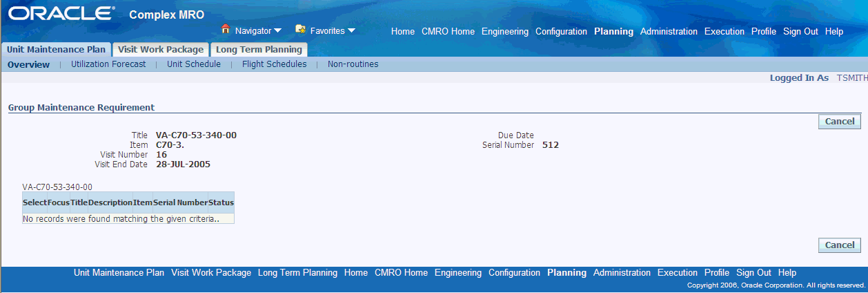
Task: Open the Utilization Forecast subtab
Action: pos(108,64)
